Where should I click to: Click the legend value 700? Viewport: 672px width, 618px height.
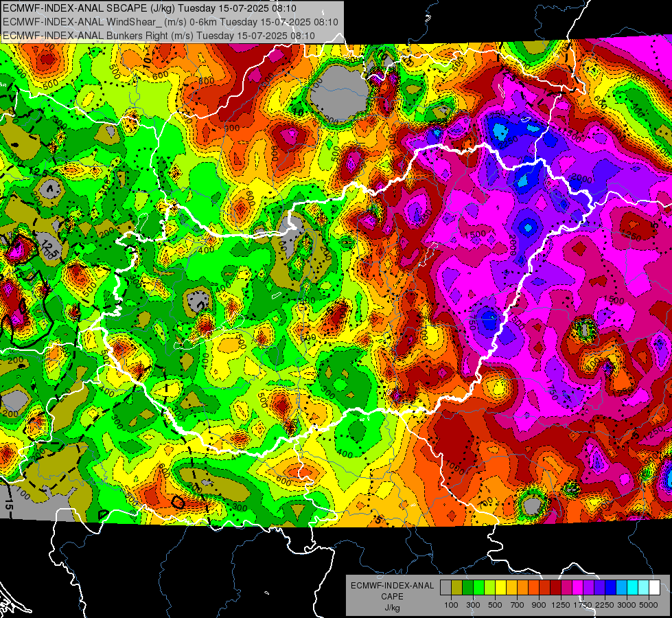tap(517, 605)
